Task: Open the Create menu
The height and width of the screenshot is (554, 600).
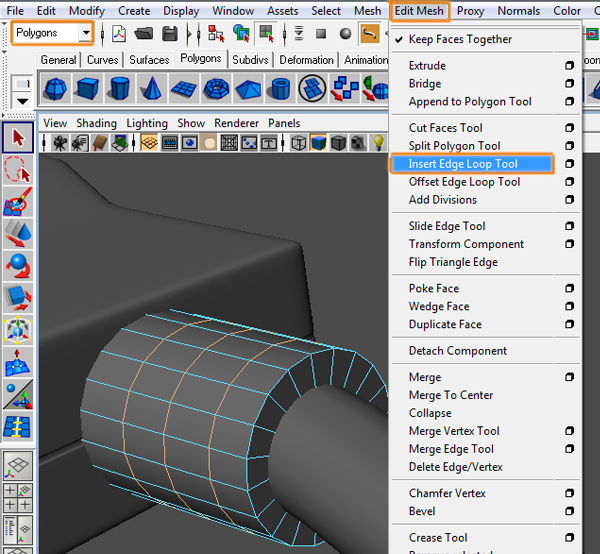Action: pyautogui.click(x=134, y=11)
